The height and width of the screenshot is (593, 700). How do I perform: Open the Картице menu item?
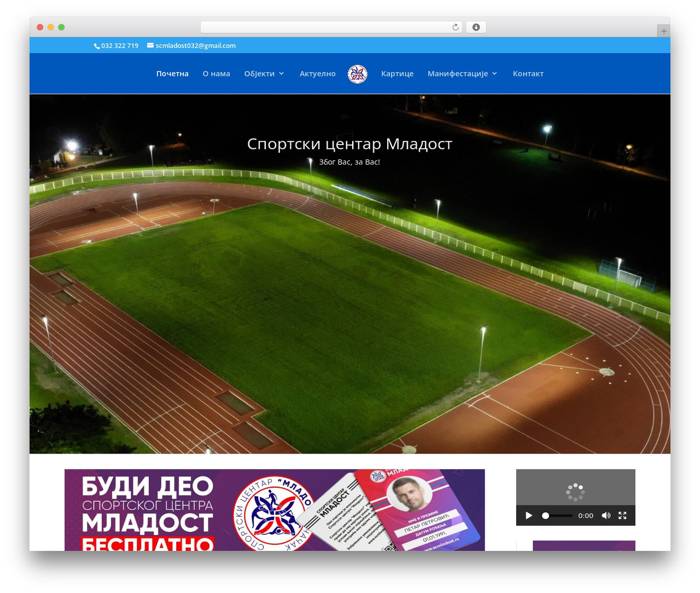[398, 73]
